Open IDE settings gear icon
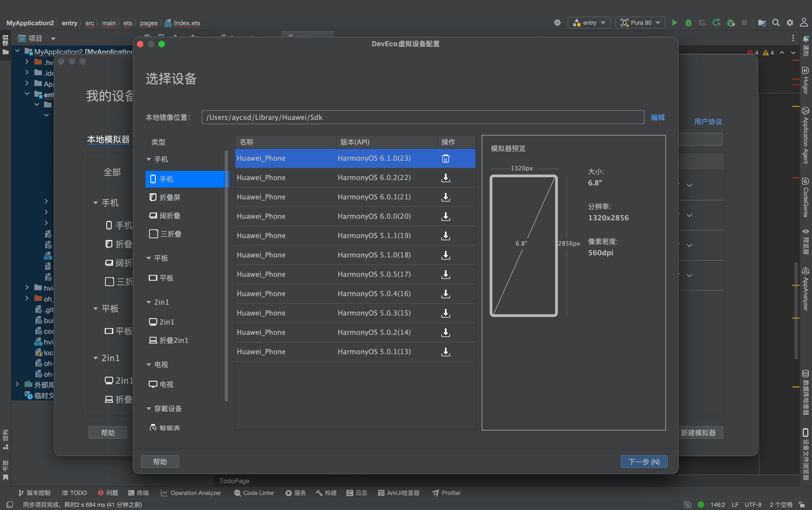 tap(790, 23)
